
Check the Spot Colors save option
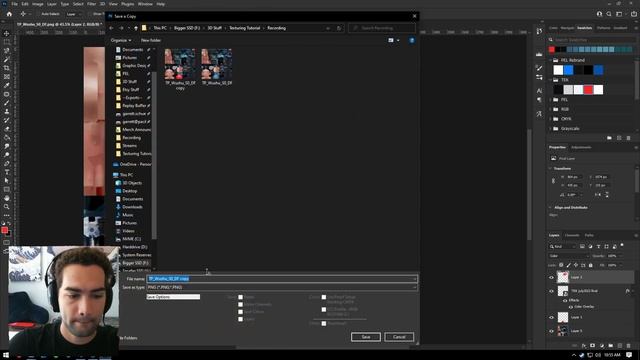(240, 312)
